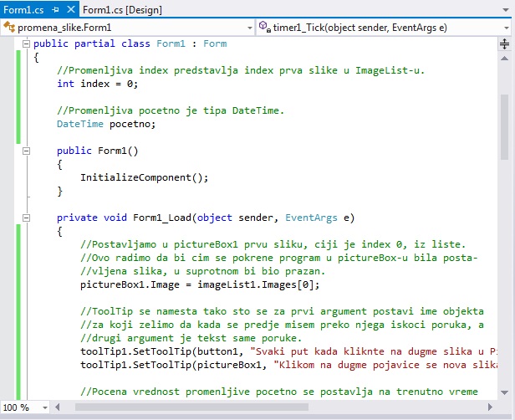Click the vertical scrollbar down arrow
This screenshot has height=420, width=515.
tap(505, 393)
